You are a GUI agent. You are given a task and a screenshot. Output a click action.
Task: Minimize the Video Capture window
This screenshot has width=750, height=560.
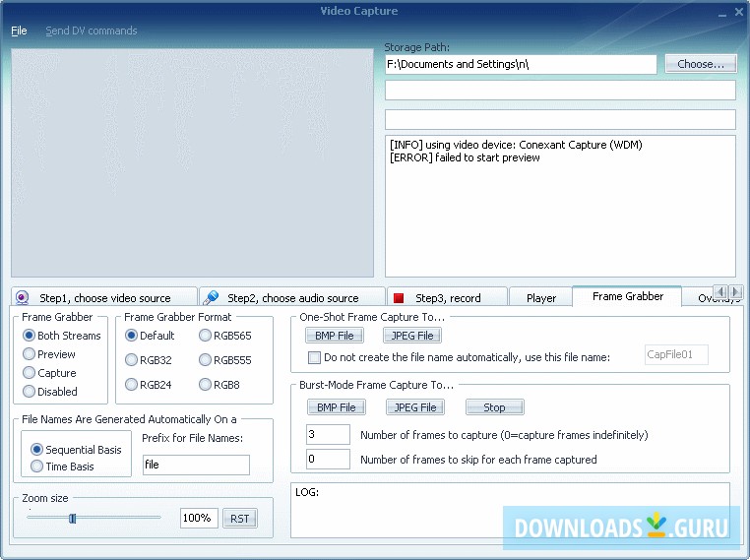tap(722, 14)
